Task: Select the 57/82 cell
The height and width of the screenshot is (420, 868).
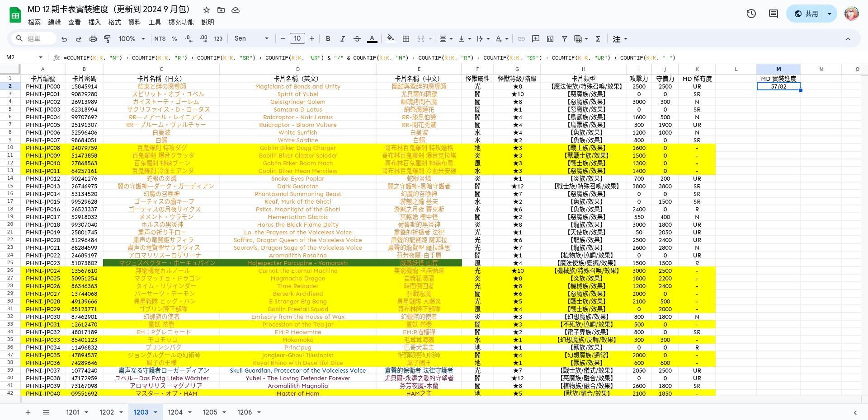Action: pos(778,86)
